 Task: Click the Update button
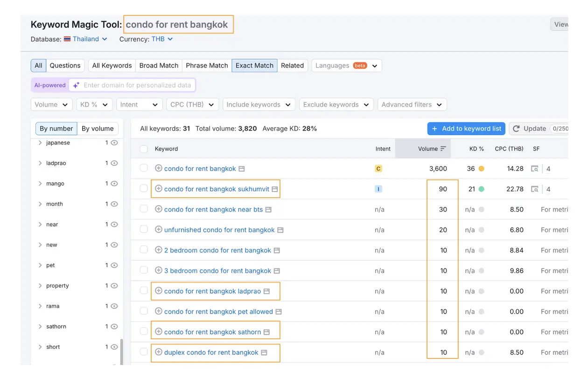pos(539,129)
